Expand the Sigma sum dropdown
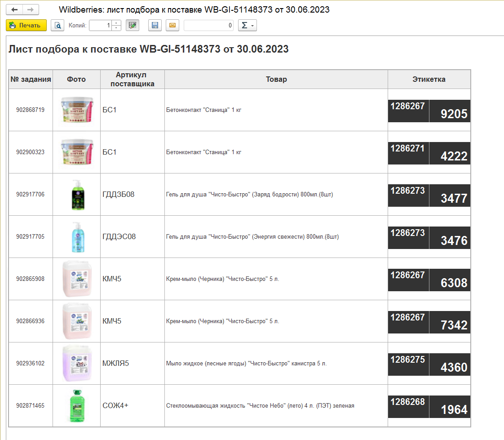 pos(247,26)
